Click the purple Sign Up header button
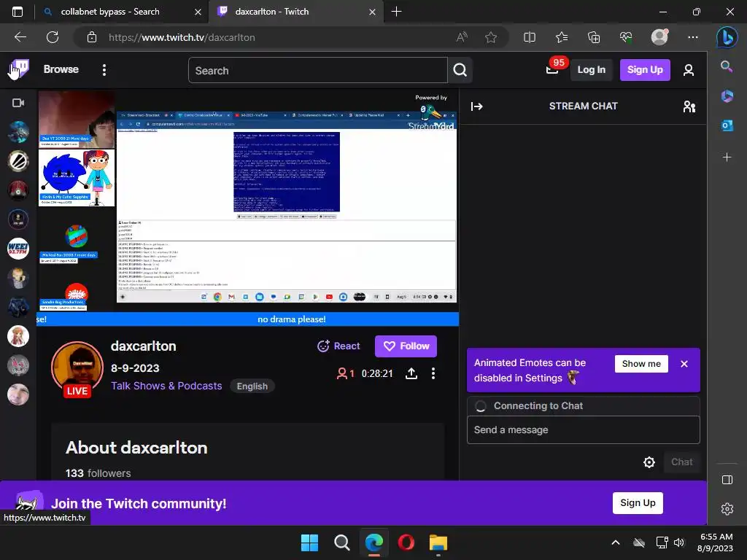 click(x=645, y=70)
